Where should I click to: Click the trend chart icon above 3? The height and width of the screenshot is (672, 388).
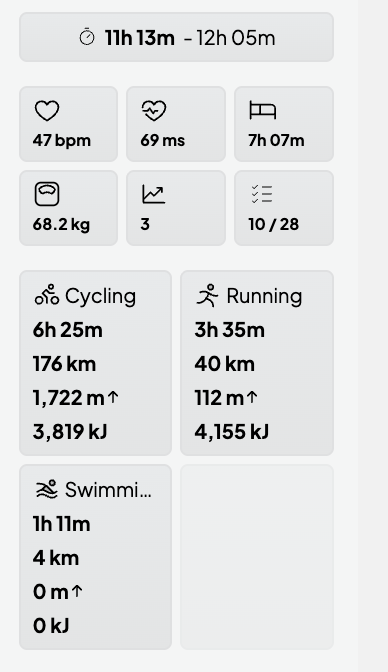point(153,194)
